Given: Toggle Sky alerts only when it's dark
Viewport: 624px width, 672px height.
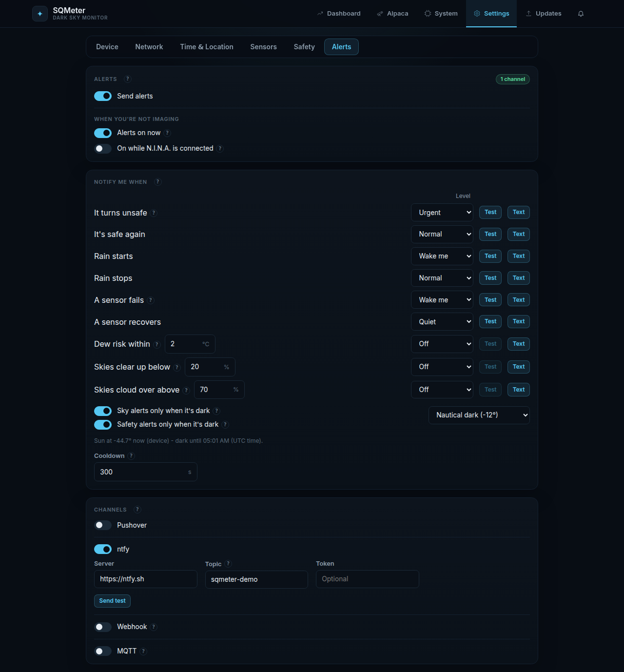Looking at the screenshot, I should point(103,411).
